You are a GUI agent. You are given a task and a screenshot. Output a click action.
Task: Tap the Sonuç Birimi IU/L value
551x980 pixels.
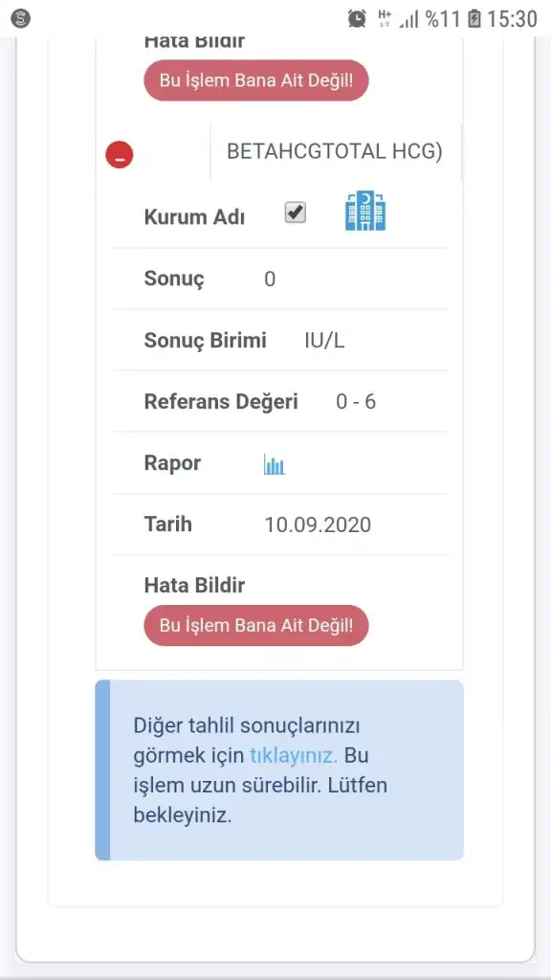pyautogui.click(x=325, y=342)
